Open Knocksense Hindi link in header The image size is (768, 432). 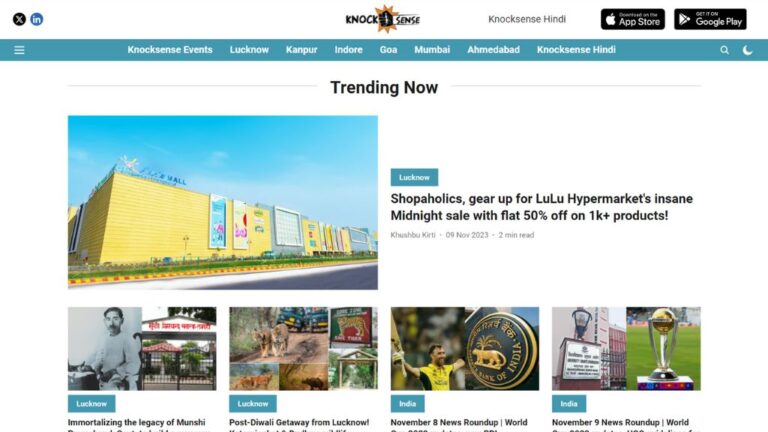tap(527, 19)
